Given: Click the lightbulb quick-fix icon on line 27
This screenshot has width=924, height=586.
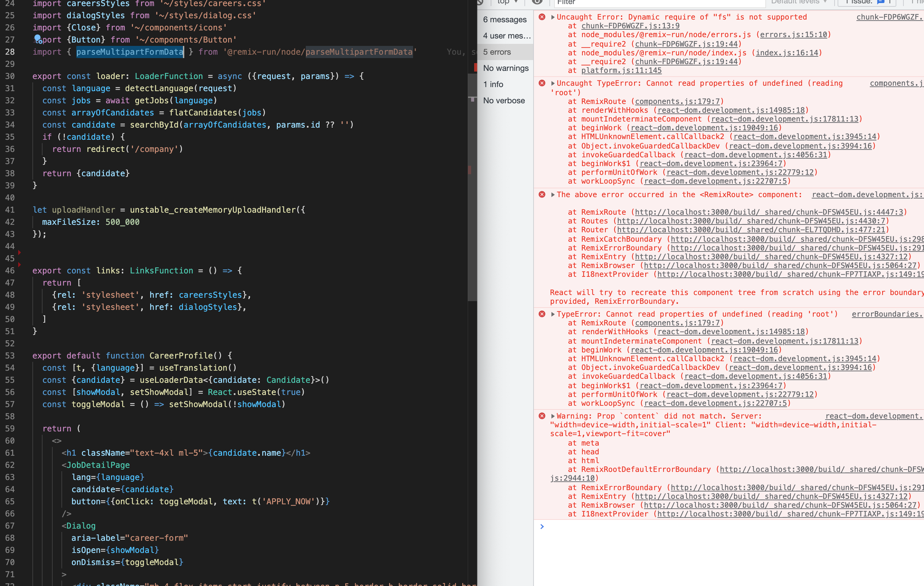Looking at the screenshot, I should coord(37,39).
